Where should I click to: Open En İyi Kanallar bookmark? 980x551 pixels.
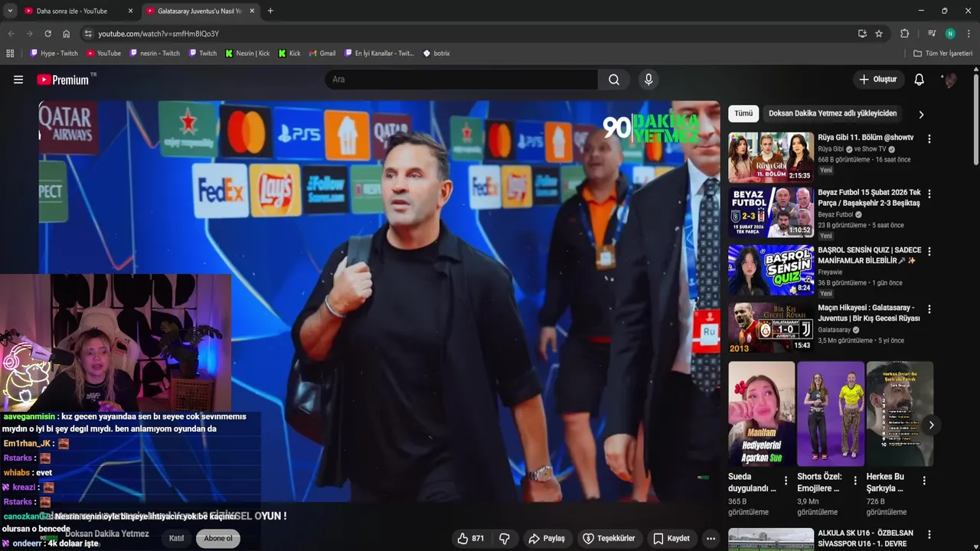(379, 54)
